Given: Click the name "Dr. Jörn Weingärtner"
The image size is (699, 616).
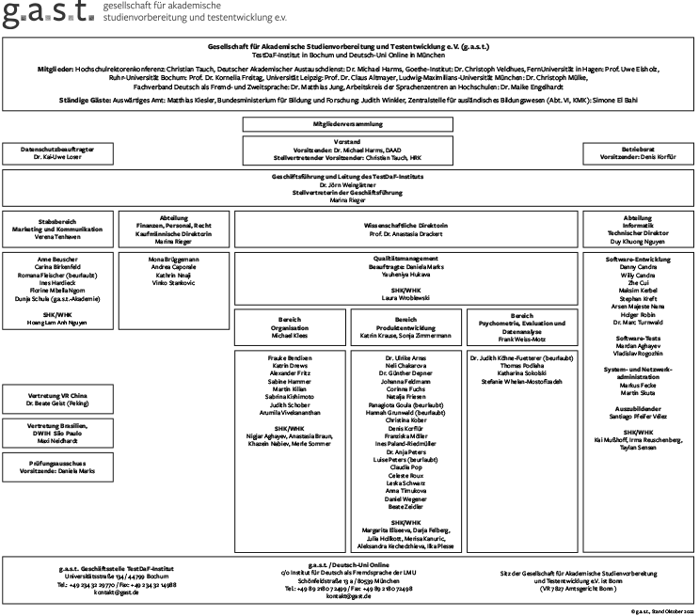Looking at the screenshot, I should 348,184.
